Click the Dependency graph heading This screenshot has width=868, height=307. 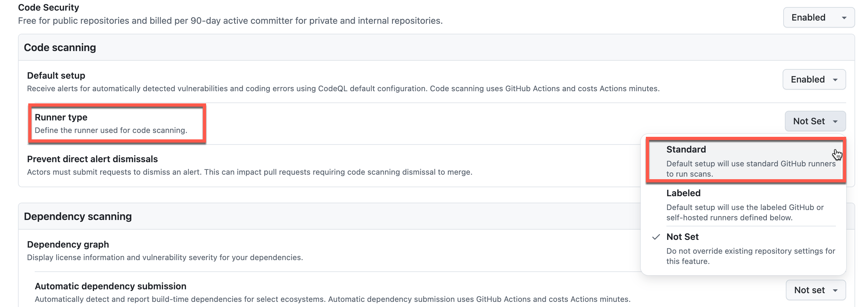point(68,244)
